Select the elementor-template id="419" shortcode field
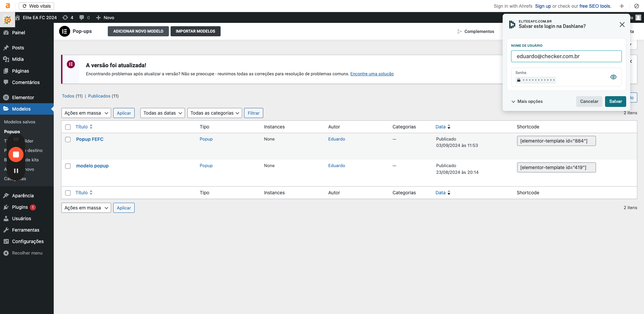 [x=556, y=167]
